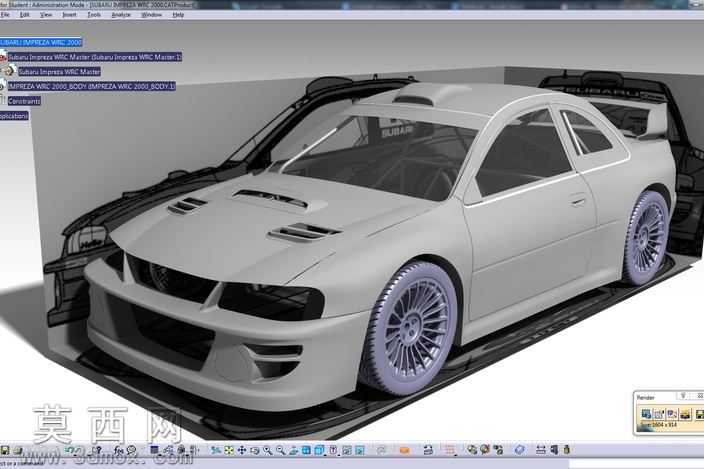Viewport: 704px width, 469px height.
Task: Open the View menu
Action: (x=46, y=15)
